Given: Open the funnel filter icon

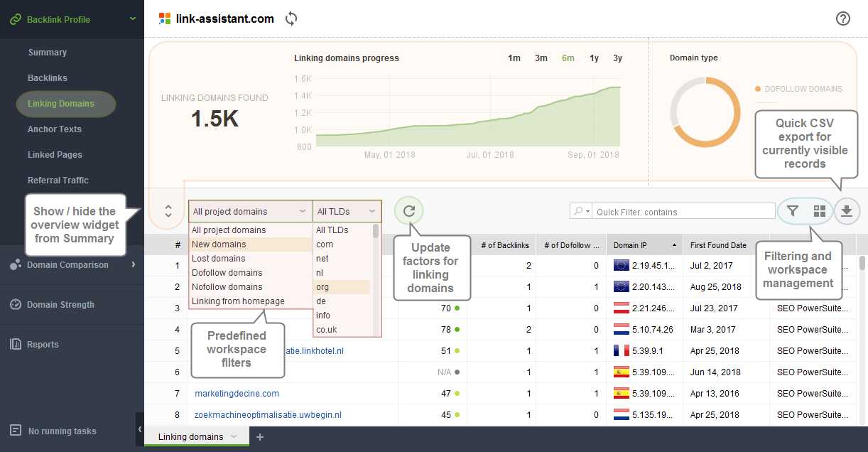Looking at the screenshot, I should [793, 211].
